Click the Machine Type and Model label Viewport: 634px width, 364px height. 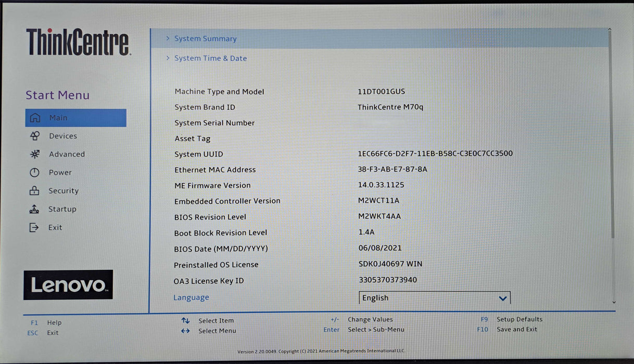tap(219, 92)
